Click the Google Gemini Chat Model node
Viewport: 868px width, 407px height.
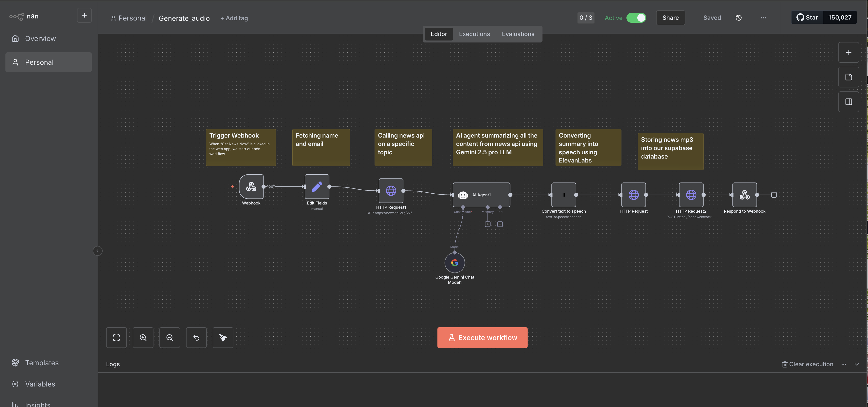click(x=454, y=263)
